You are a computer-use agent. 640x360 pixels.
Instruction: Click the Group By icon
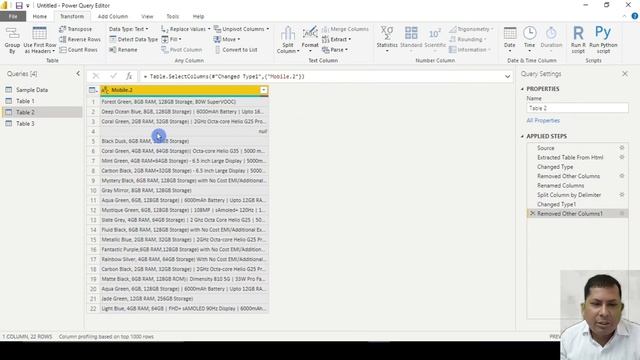[x=12, y=40]
